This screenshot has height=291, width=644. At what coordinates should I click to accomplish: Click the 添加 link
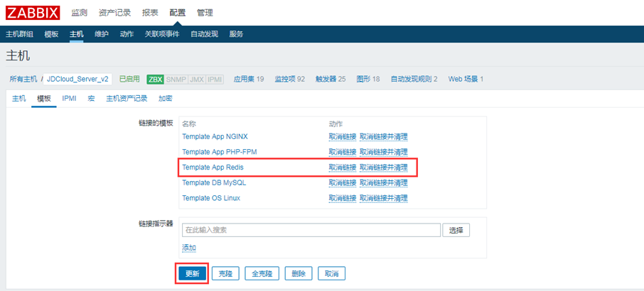pos(189,248)
